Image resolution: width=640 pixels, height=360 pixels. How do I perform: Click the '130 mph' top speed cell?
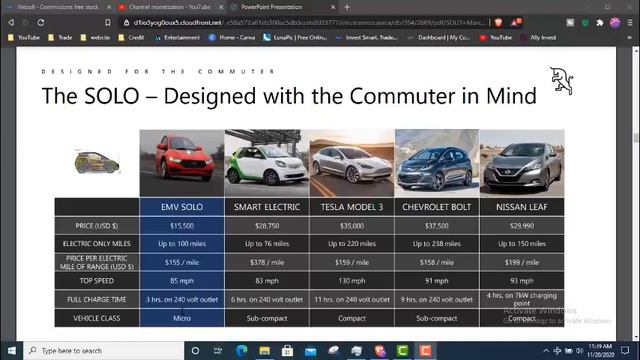[352, 281]
